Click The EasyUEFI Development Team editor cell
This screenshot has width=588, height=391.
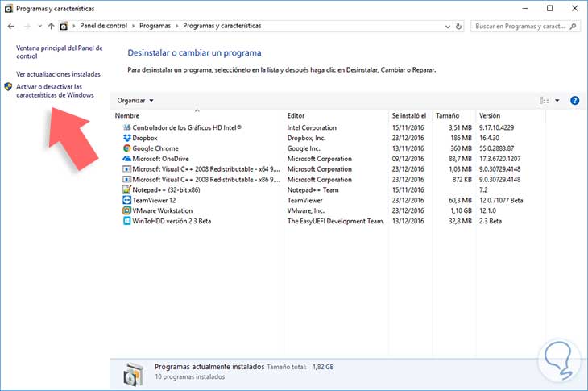tap(336, 221)
